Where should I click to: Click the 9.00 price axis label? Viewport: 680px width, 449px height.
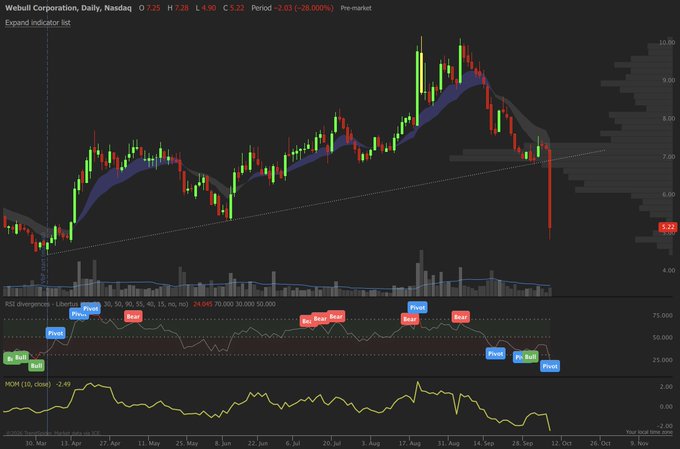[x=668, y=80]
